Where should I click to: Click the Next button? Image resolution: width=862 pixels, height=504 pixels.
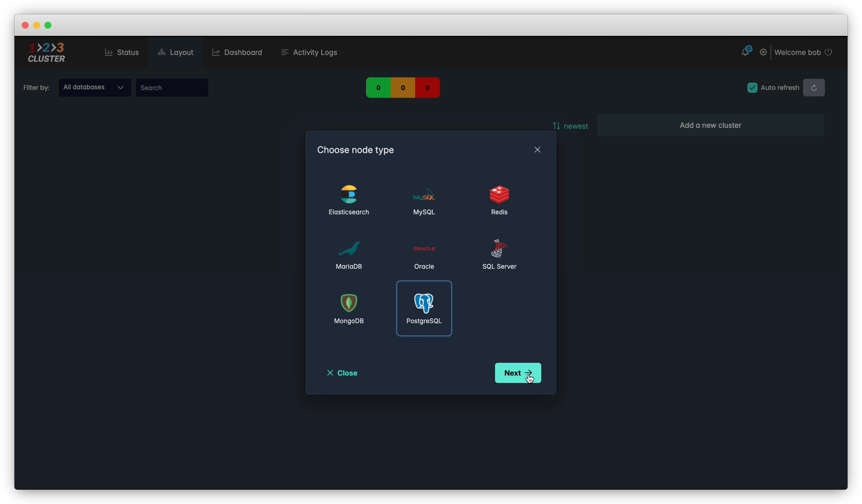pos(517,373)
